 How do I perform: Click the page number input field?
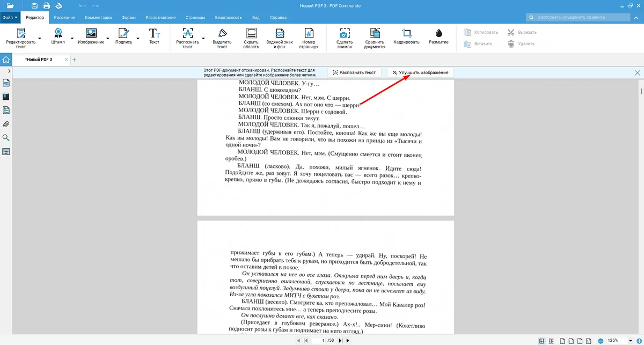coord(320,340)
